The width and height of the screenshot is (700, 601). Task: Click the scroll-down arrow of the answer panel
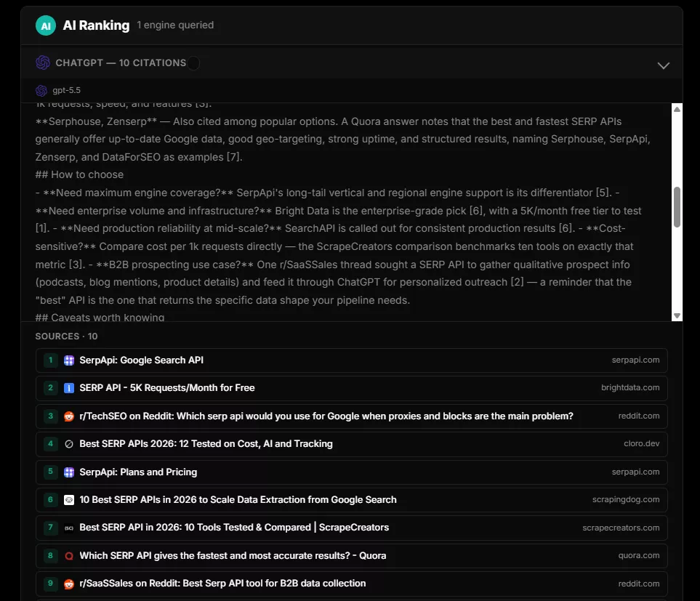677,315
